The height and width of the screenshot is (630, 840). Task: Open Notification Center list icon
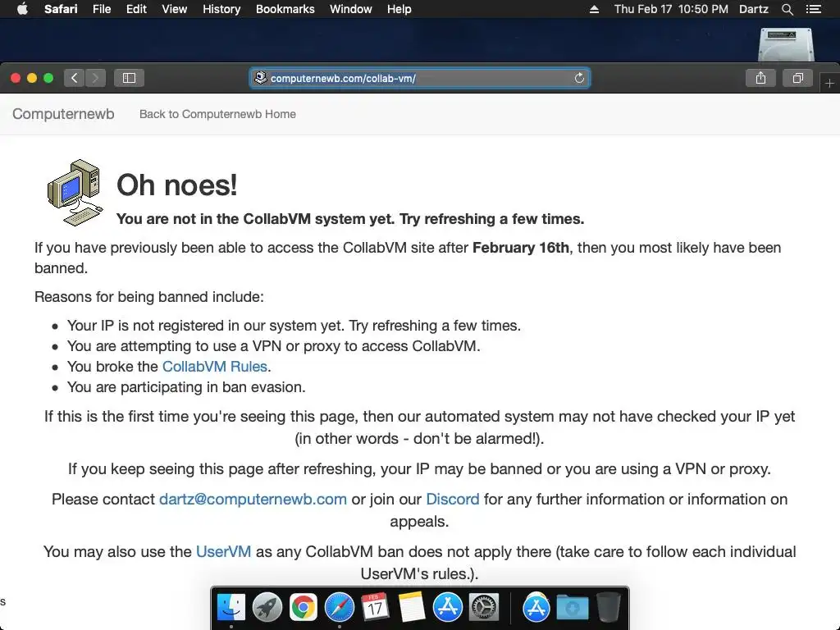tap(813, 9)
